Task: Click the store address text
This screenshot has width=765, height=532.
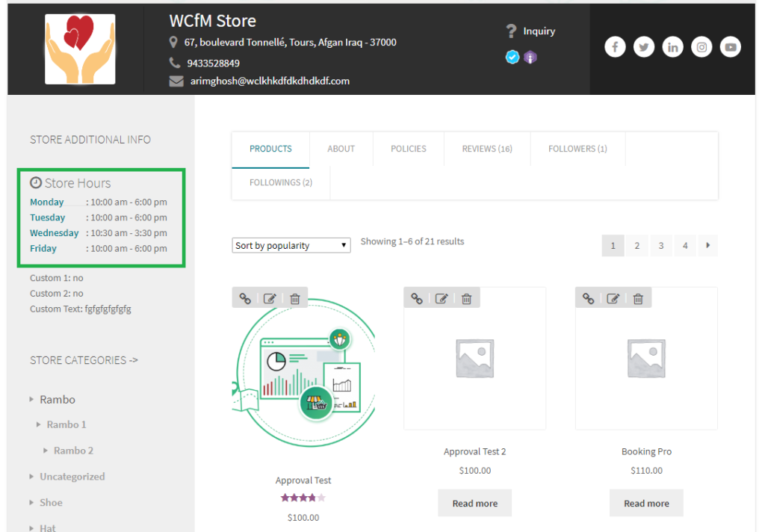Action: 291,43
